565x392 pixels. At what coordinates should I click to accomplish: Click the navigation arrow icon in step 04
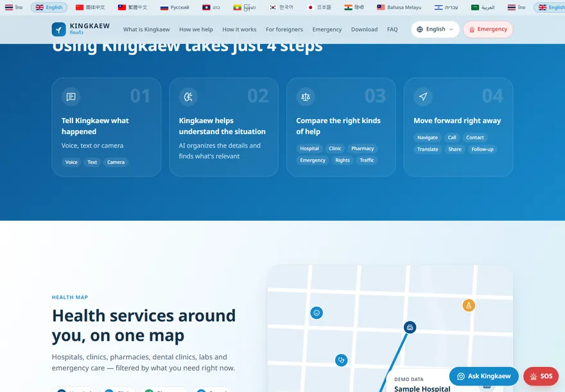(423, 97)
